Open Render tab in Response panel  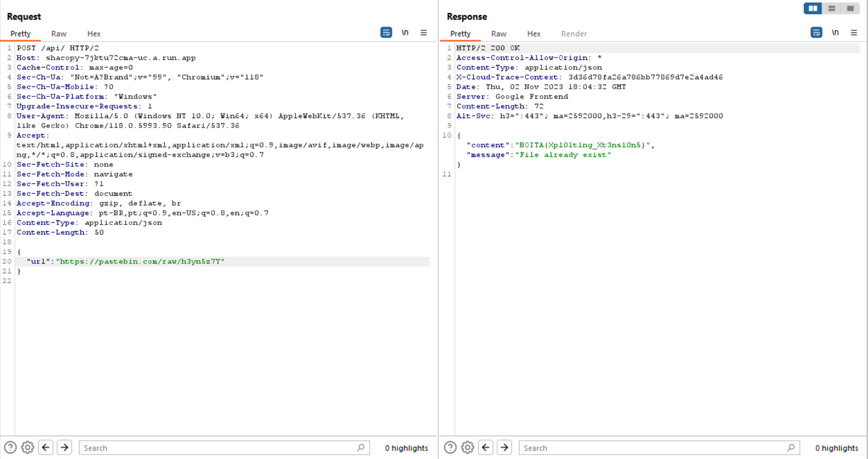point(574,34)
